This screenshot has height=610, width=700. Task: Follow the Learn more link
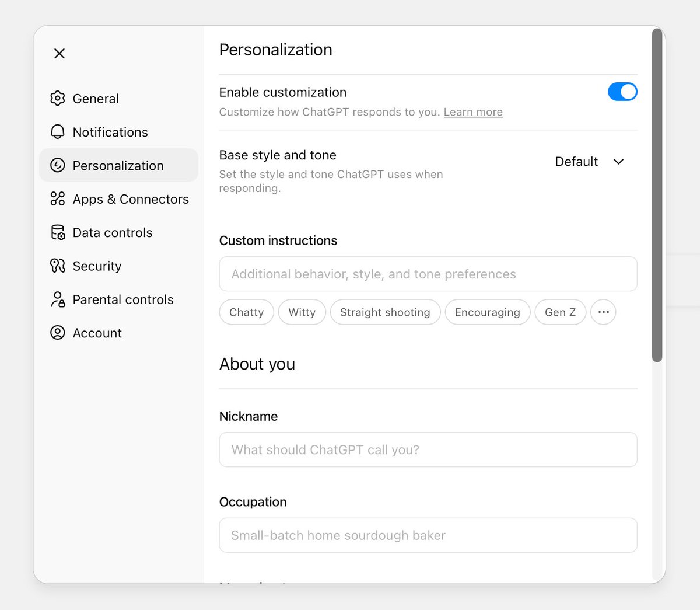pos(473,112)
